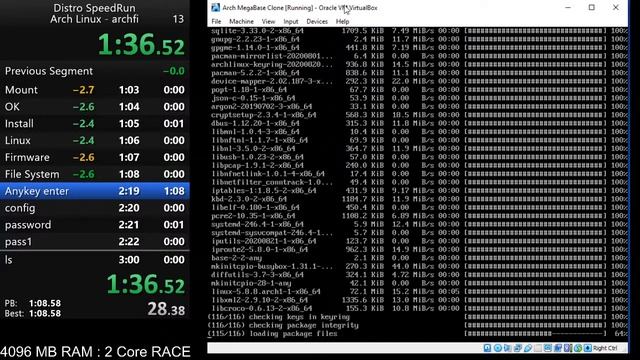Select the highlighted Anykey enter split
The image size is (640, 360).
pyautogui.click(x=95, y=191)
